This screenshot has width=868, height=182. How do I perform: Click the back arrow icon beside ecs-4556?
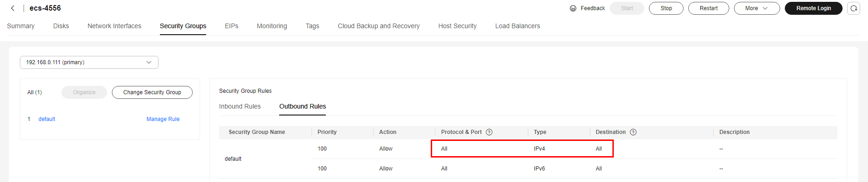12,8
